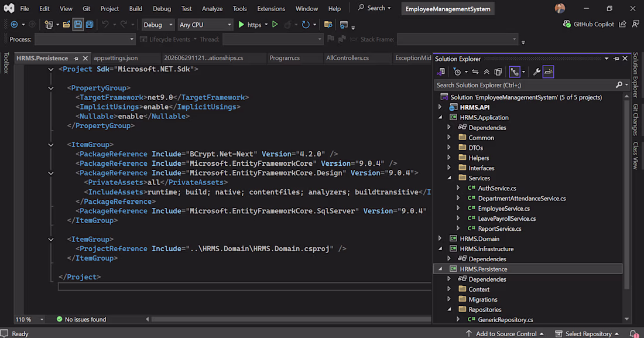
Task: Select EmployeeService.cs in Solution Explorer
Action: [503, 209]
